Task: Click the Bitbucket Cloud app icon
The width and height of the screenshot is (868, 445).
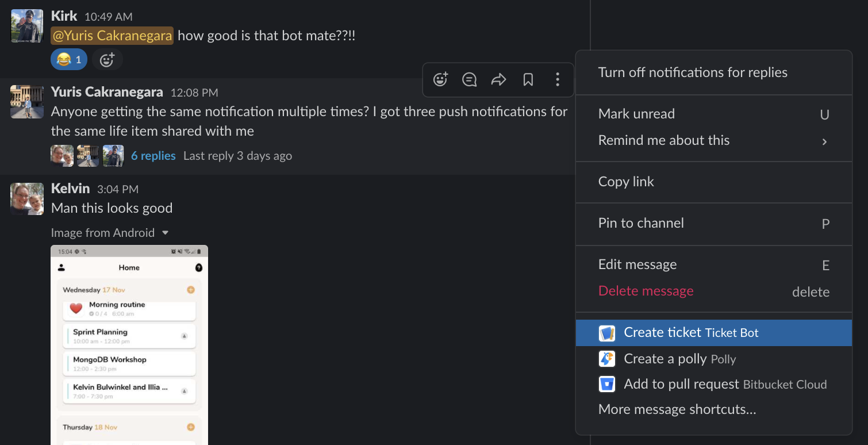Action: pos(607,384)
